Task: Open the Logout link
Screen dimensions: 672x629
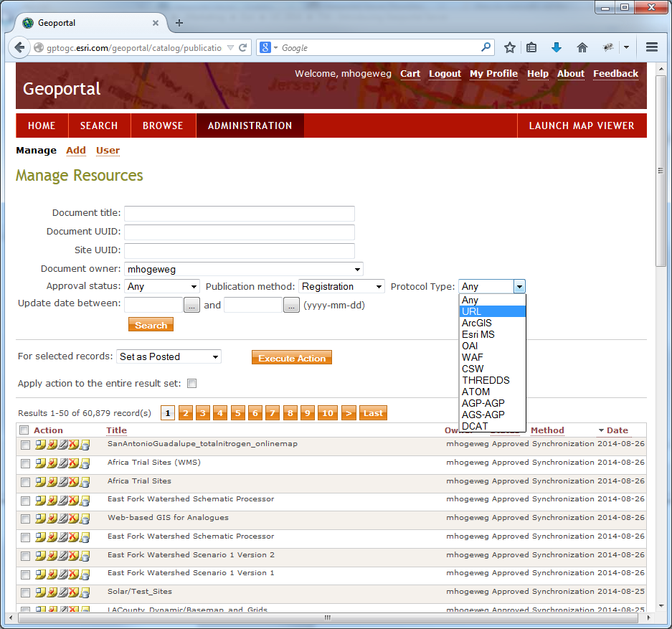Action: (445, 74)
